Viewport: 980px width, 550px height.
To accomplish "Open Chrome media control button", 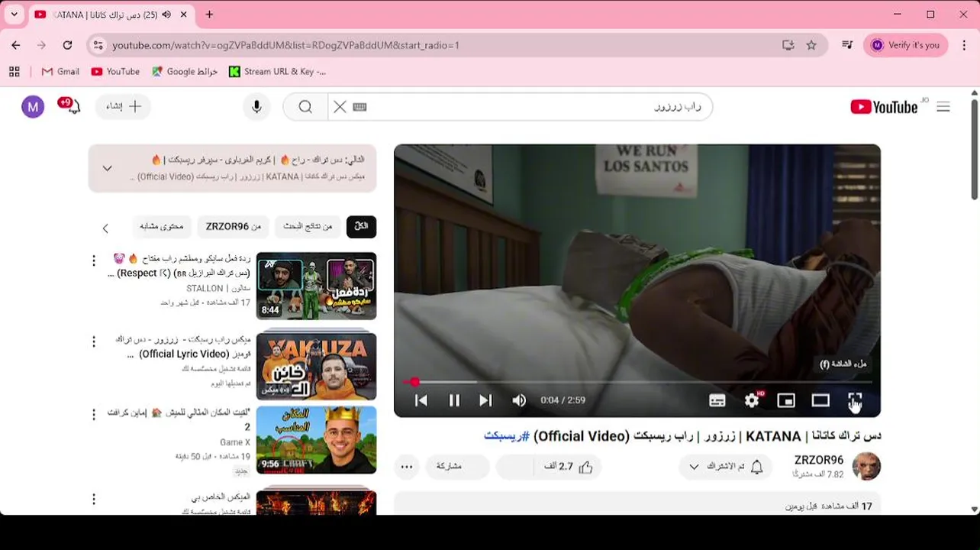I will tap(847, 45).
